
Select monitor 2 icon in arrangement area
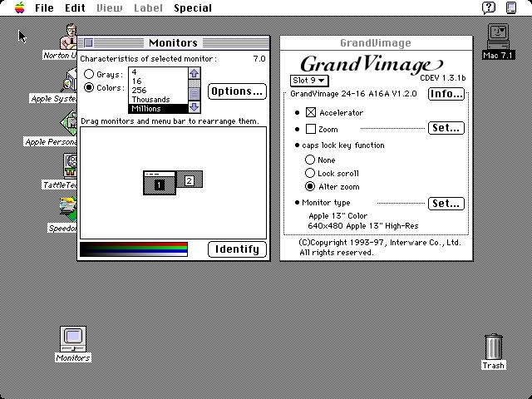(190, 180)
